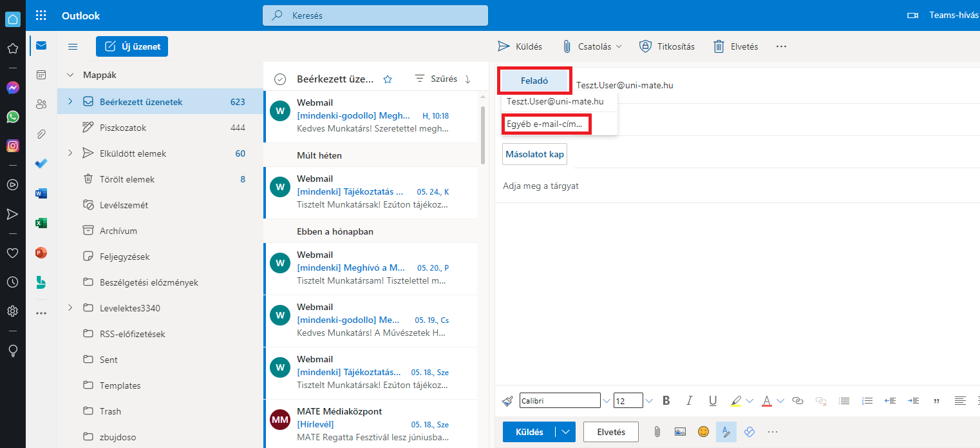The image size is (980, 448).
Task: Open the Piszkozatok folder
Action: pos(123,128)
